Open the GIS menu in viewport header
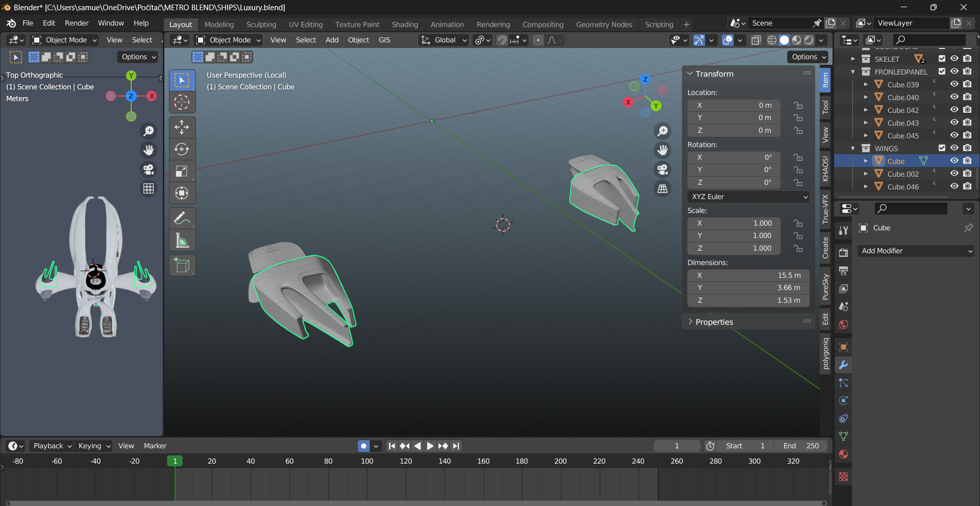 pyautogui.click(x=384, y=40)
